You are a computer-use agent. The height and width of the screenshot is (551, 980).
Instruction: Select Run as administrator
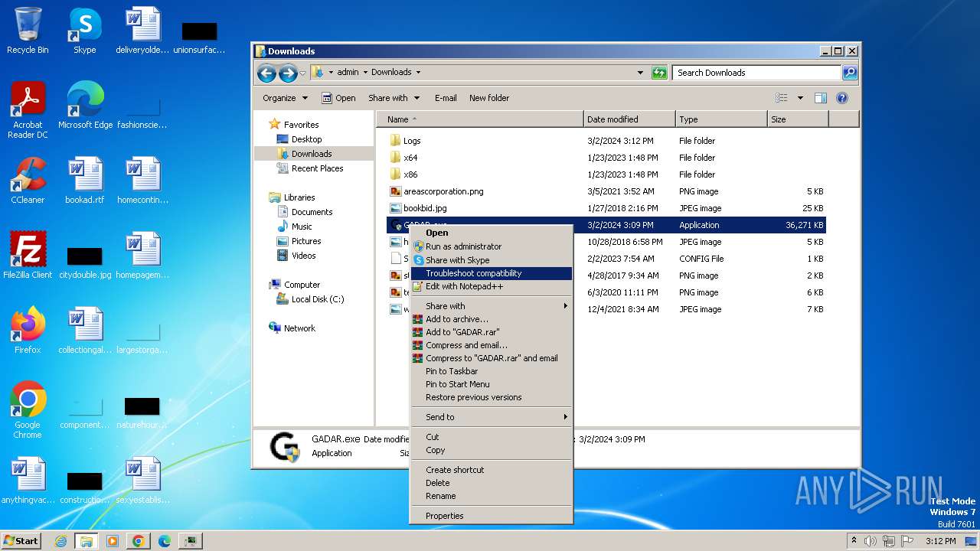[x=492, y=246]
